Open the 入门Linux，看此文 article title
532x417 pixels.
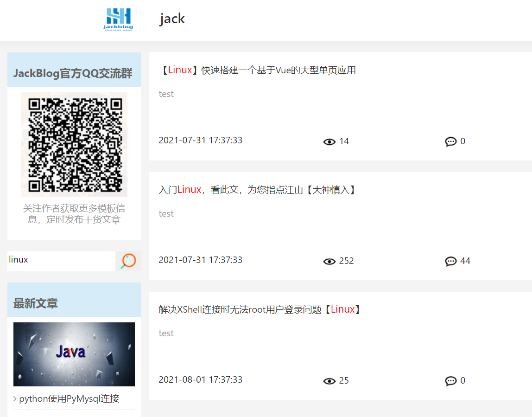(x=257, y=190)
